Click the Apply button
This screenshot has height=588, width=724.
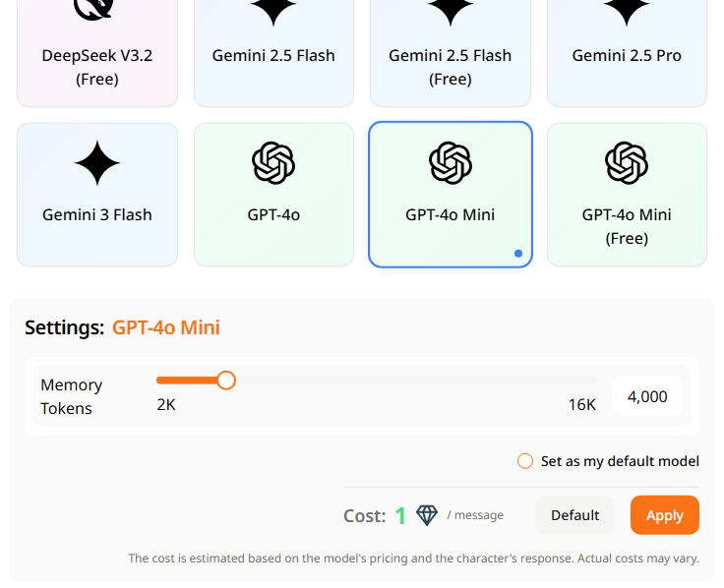pyautogui.click(x=664, y=515)
